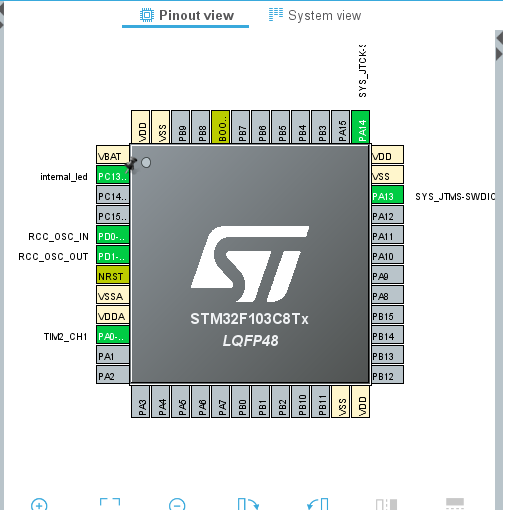Select the PA9 pin
Viewport: 508px width, 510px height.
point(387,275)
